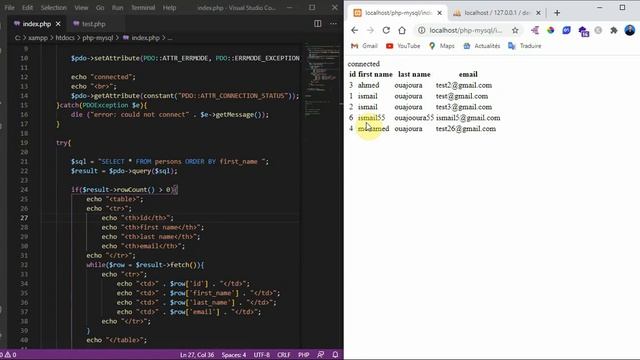
Task: Reload the browser page
Action: point(386,30)
